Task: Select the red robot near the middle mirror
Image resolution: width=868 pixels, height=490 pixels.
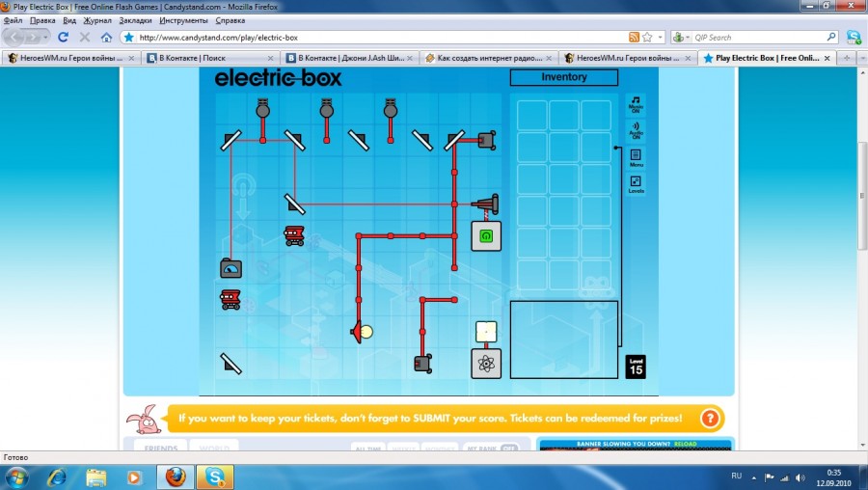Action: point(294,235)
